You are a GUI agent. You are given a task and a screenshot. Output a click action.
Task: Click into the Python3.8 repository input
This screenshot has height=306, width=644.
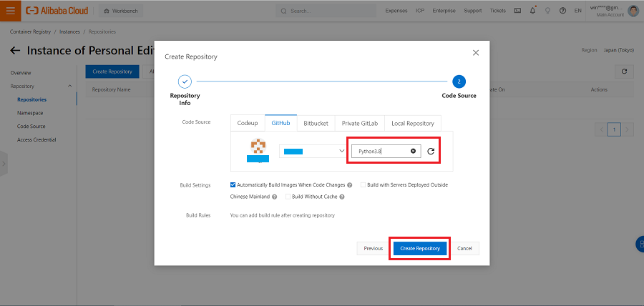(x=379, y=152)
